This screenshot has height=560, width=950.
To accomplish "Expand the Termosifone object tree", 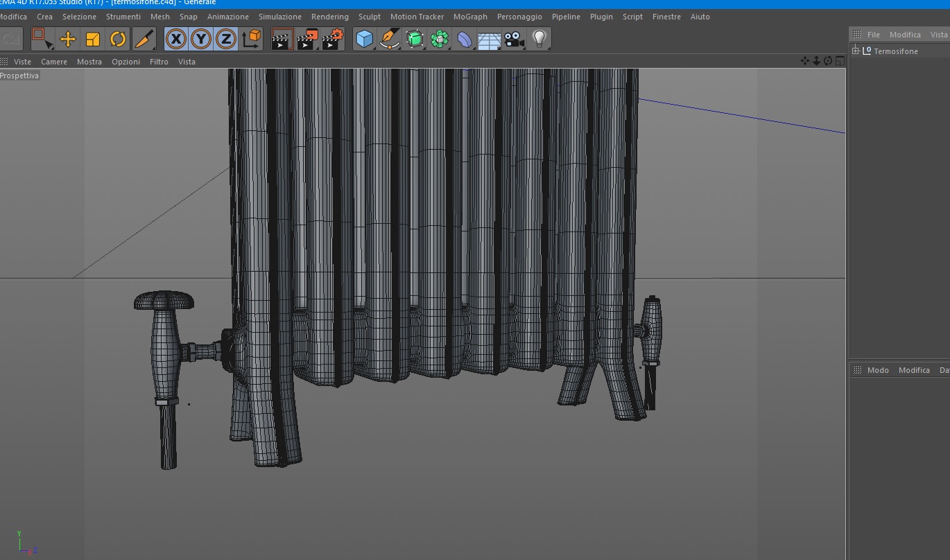I will pyautogui.click(x=856, y=51).
